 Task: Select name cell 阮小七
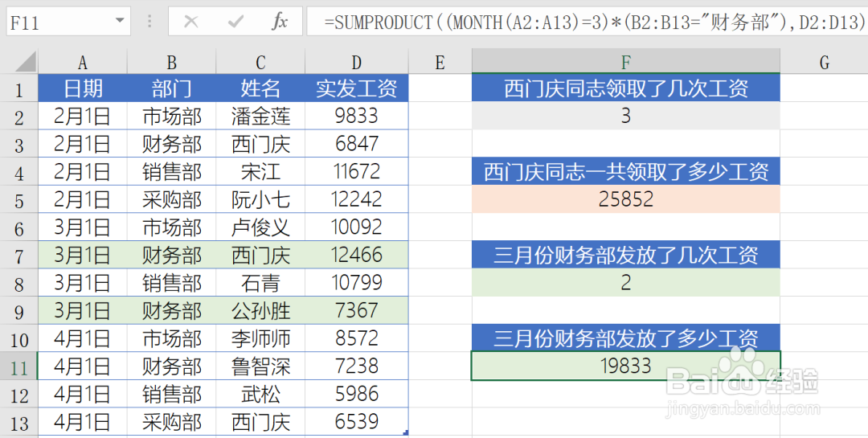pyautogui.click(x=260, y=199)
